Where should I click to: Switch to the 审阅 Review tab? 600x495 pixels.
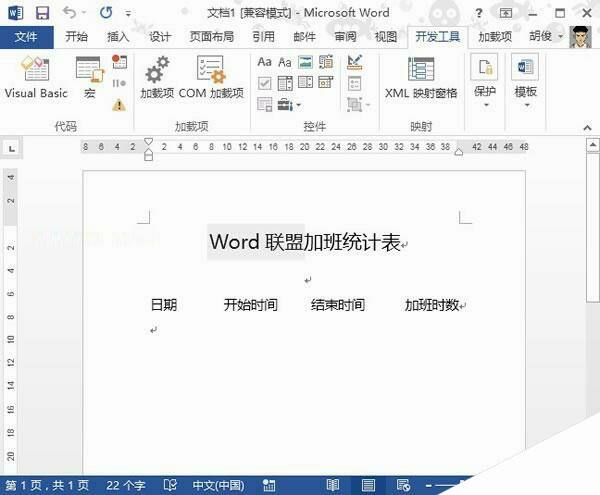[346, 37]
